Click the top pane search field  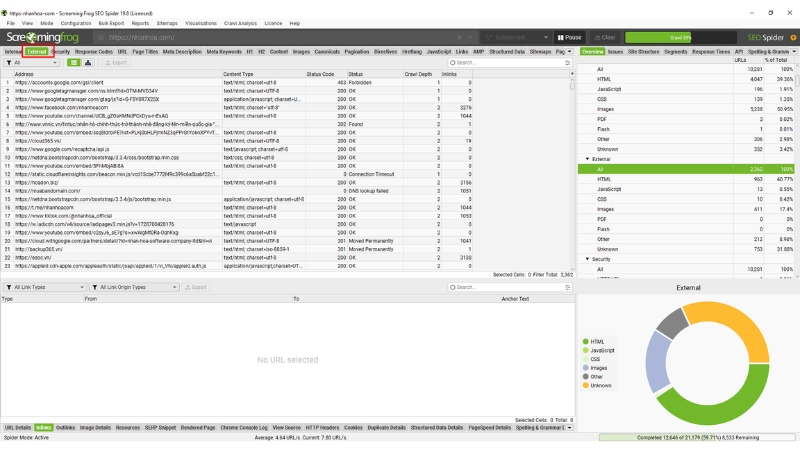pyautogui.click(x=505, y=62)
